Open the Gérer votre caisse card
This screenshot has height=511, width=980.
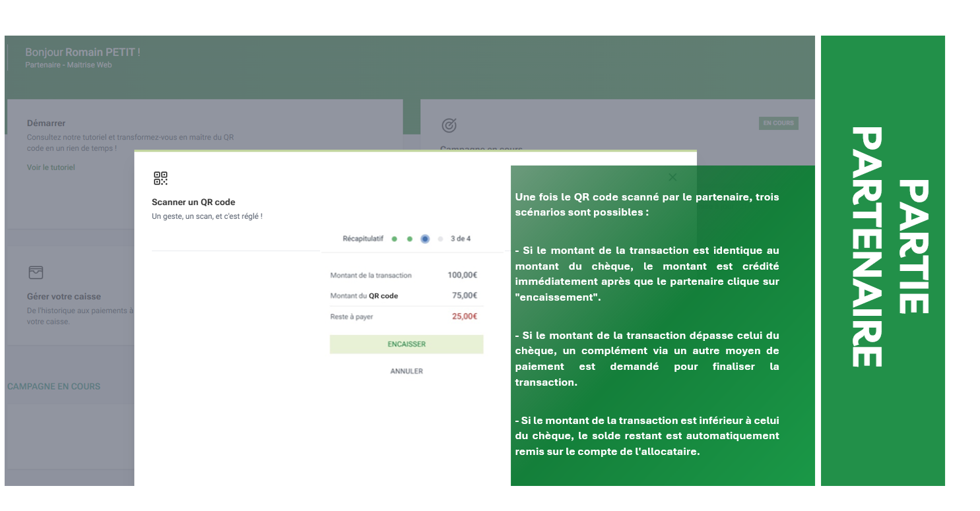pos(64,297)
